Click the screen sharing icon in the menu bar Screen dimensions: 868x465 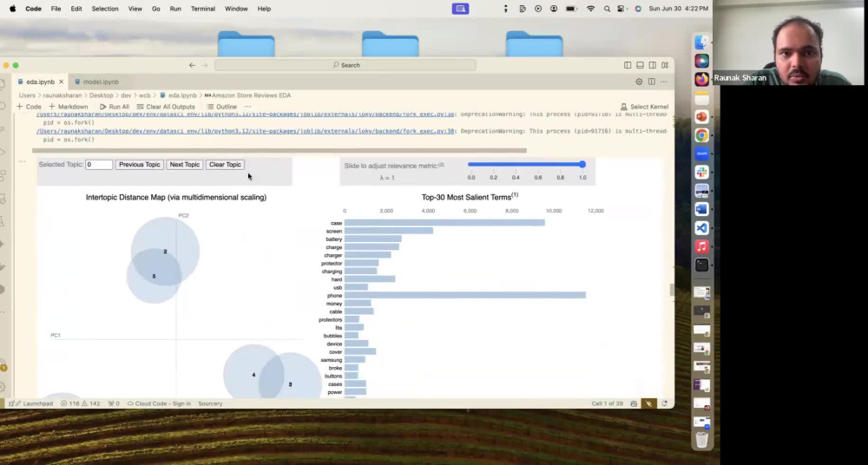tap(460, 9)
